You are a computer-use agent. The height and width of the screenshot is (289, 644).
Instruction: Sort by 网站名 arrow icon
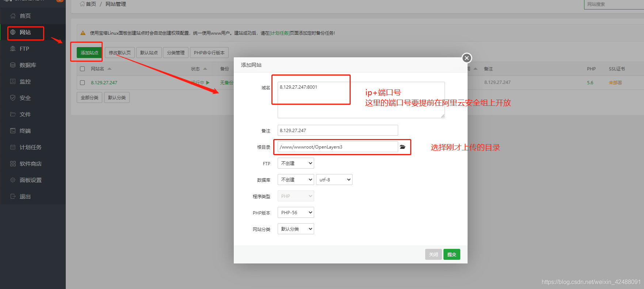click(109, 69)
